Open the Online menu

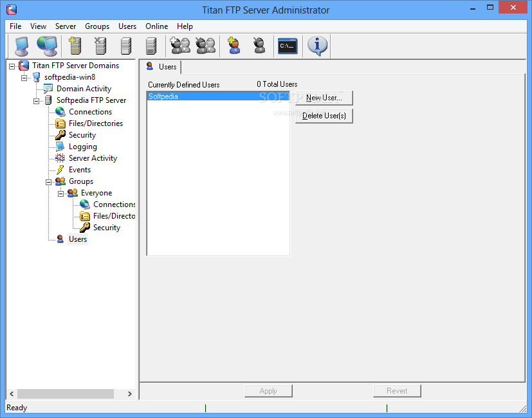click(157, 26)
